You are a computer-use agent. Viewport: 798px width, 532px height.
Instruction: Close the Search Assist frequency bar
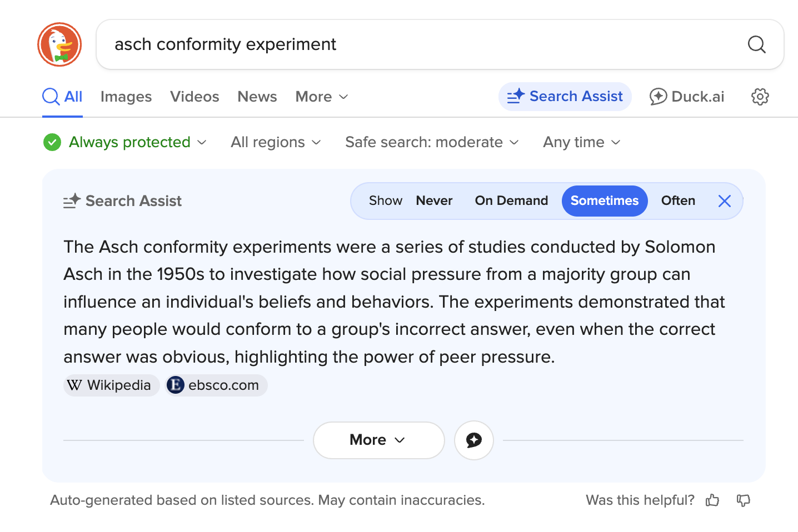(x=725, y=201)
